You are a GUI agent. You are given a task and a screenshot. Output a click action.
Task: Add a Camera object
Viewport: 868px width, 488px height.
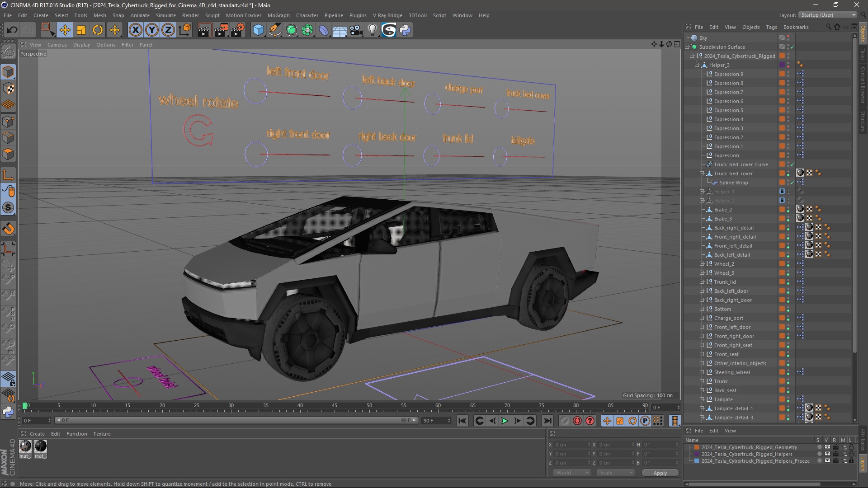coord(356,30)
